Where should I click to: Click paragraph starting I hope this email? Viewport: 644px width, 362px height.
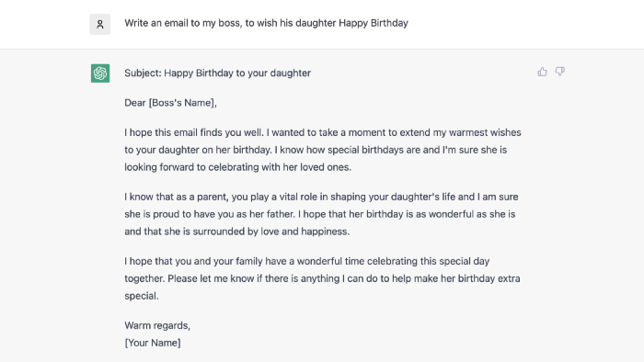click(x=323, y=150)
